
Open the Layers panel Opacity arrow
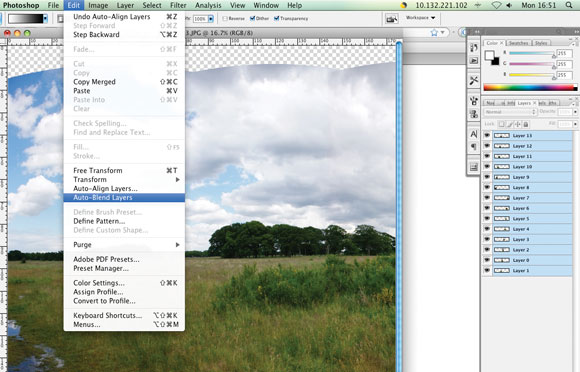pyautogui.click(x=575, y=112)
